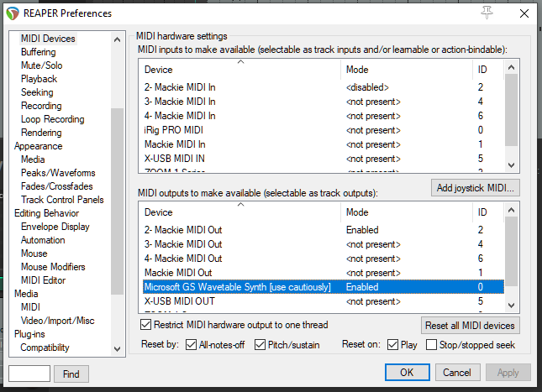The height and width of the screenshot is (392, 542).
Task: Open Video/Import/Misc preferences page
Action: tap(57, 321)
